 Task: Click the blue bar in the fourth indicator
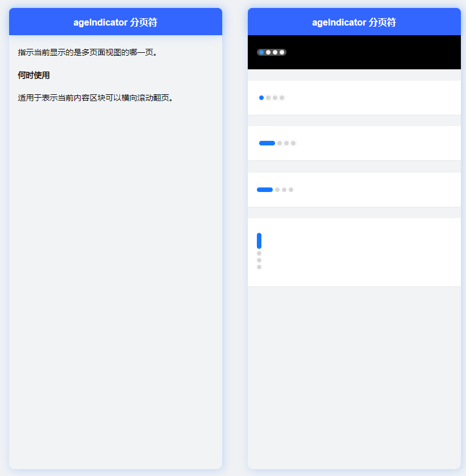[x=265, y=190]
